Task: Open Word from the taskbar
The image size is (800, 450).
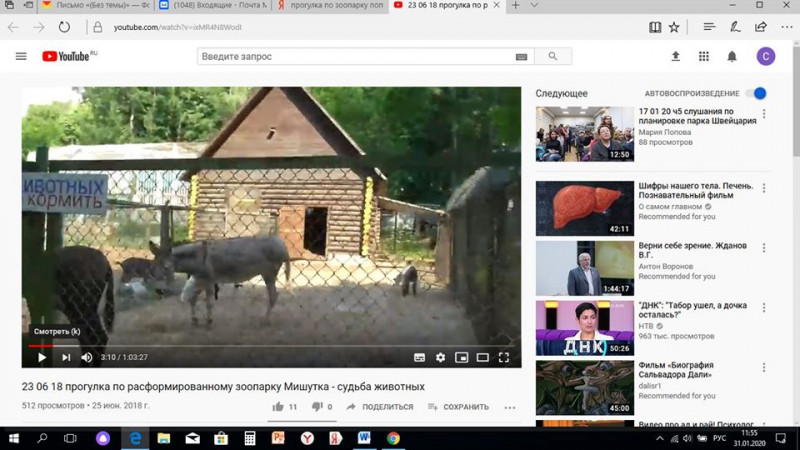Action: [364, 438]
